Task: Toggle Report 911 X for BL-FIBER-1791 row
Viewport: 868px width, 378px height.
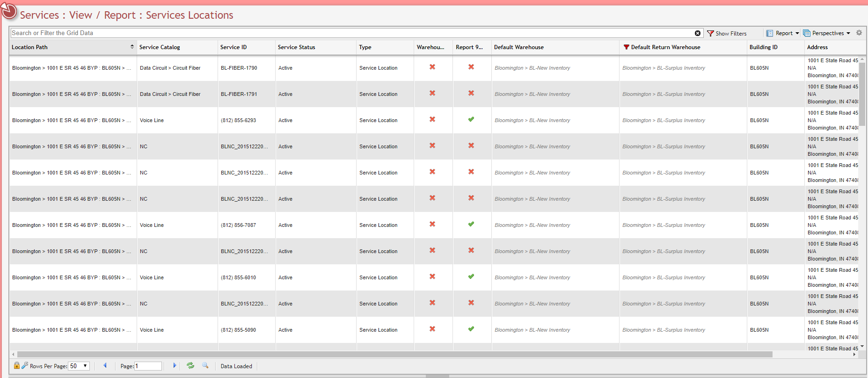Action: tap(471, 93)
